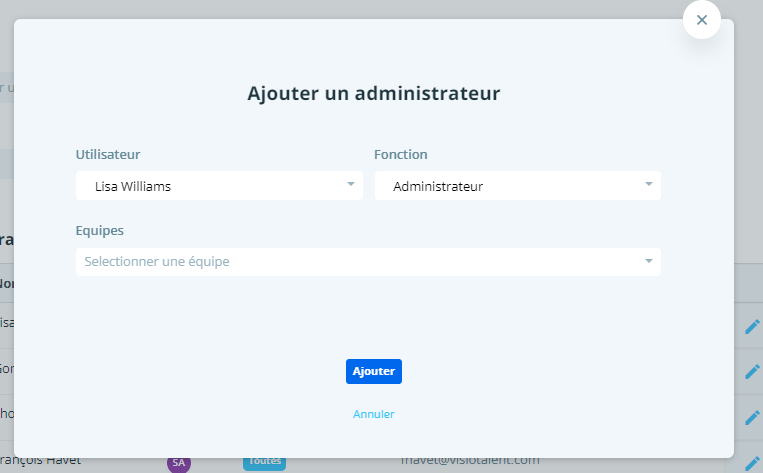Close the Ajouter un administrateur dialog
Viewport: 763px width, 473px height.
(x=701, y=20)
